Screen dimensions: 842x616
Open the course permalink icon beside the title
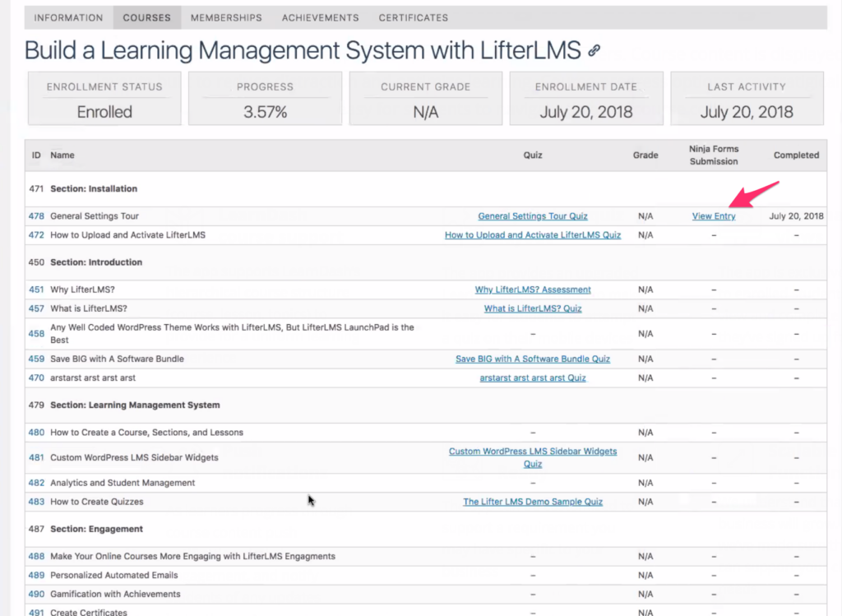coord(594,50)
